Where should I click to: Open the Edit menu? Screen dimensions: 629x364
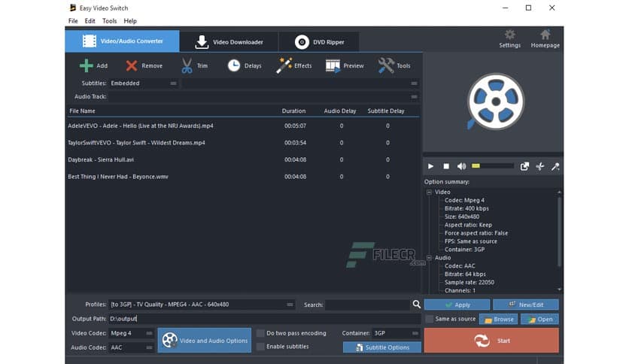90,21
